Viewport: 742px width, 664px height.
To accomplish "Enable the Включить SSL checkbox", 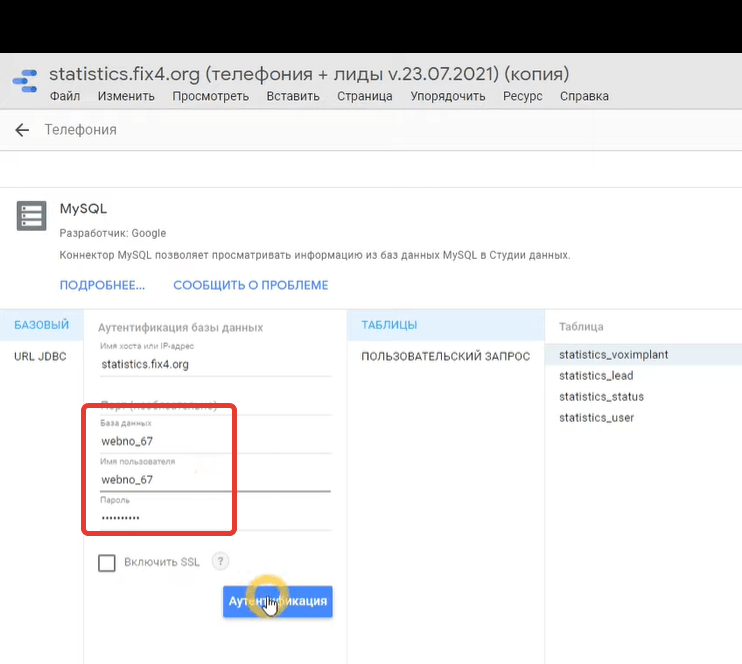I will [106, 563].
